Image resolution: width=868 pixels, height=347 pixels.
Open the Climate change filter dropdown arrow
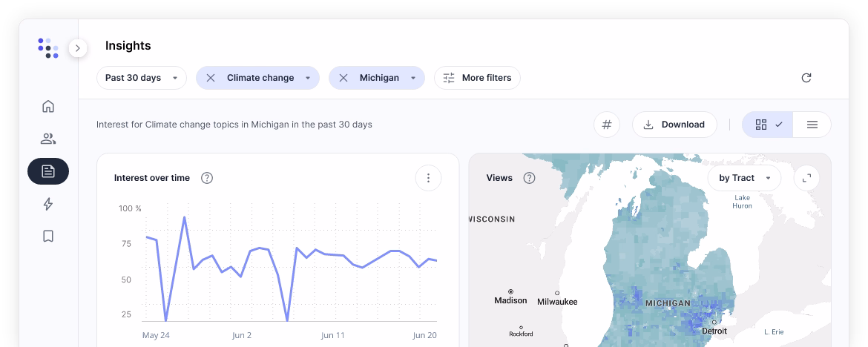(308, 78)
